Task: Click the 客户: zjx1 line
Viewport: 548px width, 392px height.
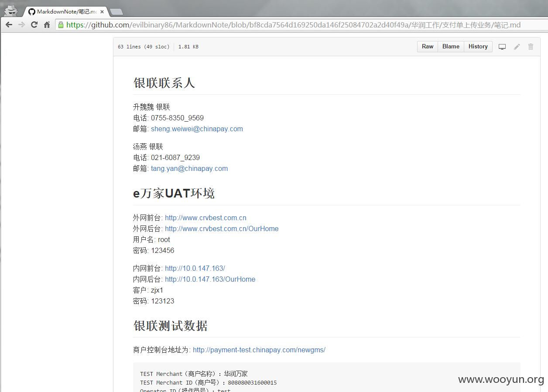Action: point(148,290)
